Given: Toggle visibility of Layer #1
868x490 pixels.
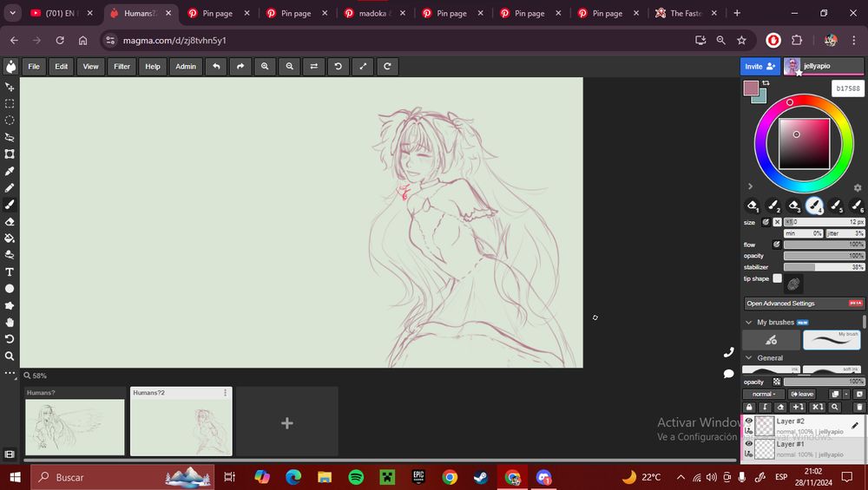Looking at the screenshot, I should pyautogui.click(x=749, y=443).
